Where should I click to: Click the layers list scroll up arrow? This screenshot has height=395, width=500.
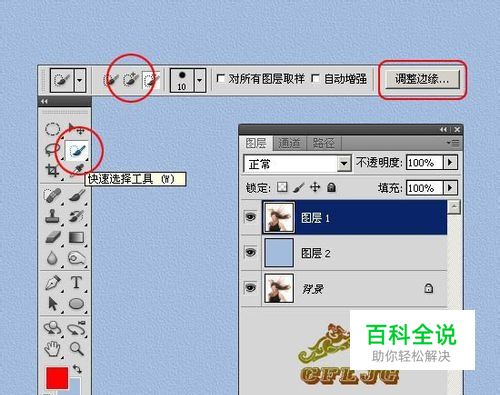pyautogui.click(x=454, y=207)
